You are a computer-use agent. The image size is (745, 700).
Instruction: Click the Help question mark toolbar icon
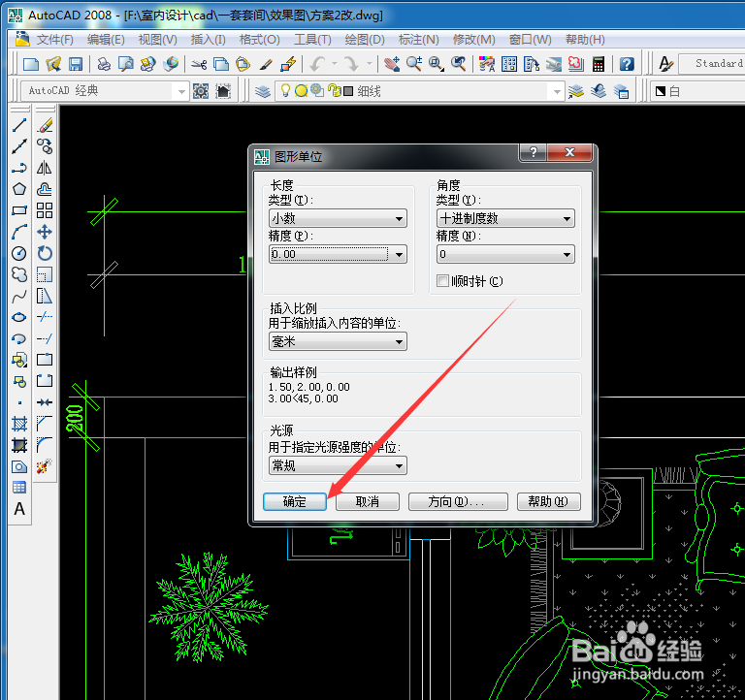point(627,64)
